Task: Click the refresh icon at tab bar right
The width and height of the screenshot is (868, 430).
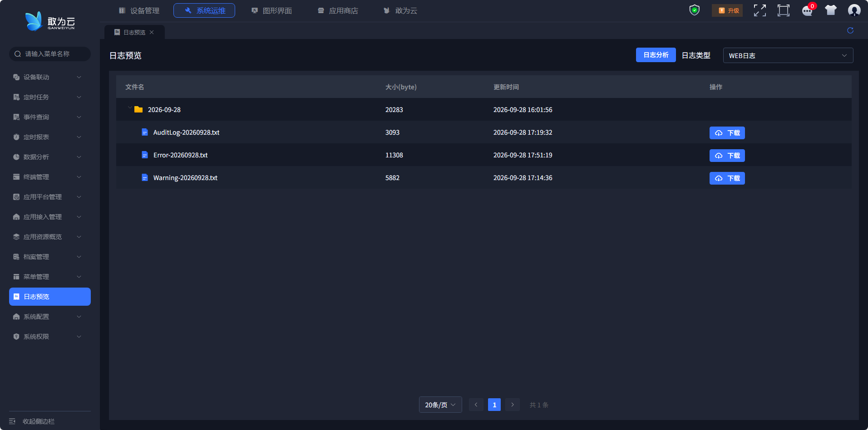Action: tap(850, 30)
